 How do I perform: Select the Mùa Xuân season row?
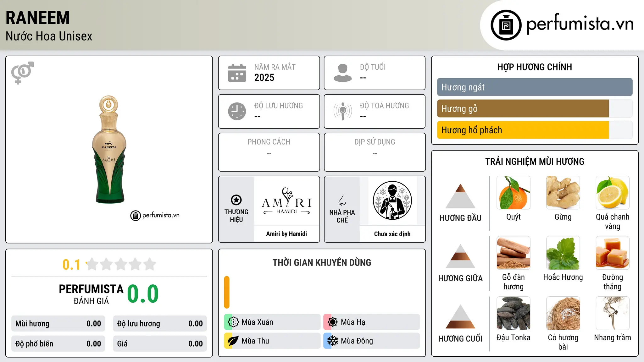tap(272, 322)
